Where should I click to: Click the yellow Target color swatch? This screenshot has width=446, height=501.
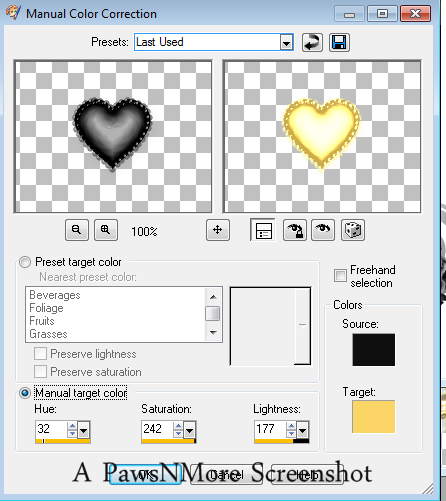[374, 417]
